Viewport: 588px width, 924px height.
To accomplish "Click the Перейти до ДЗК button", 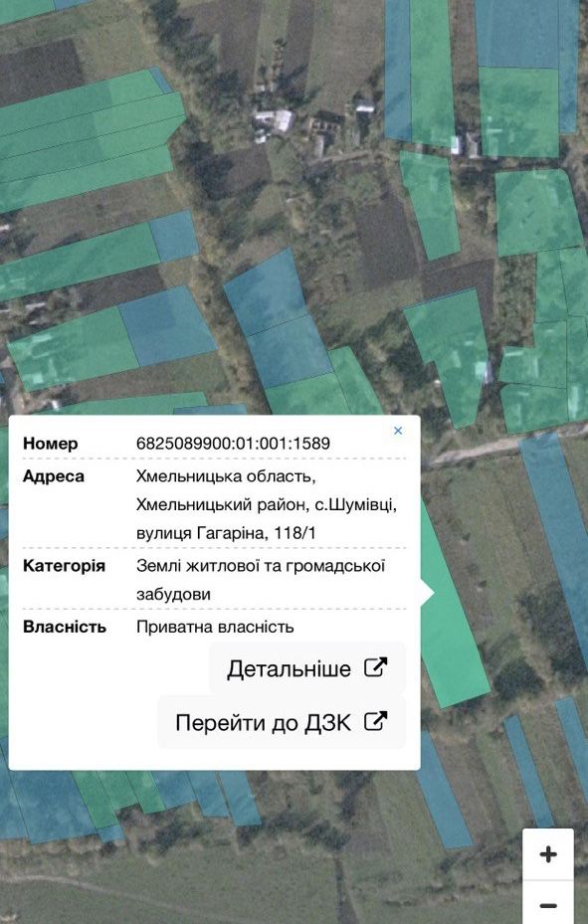I will coord(281,722).
